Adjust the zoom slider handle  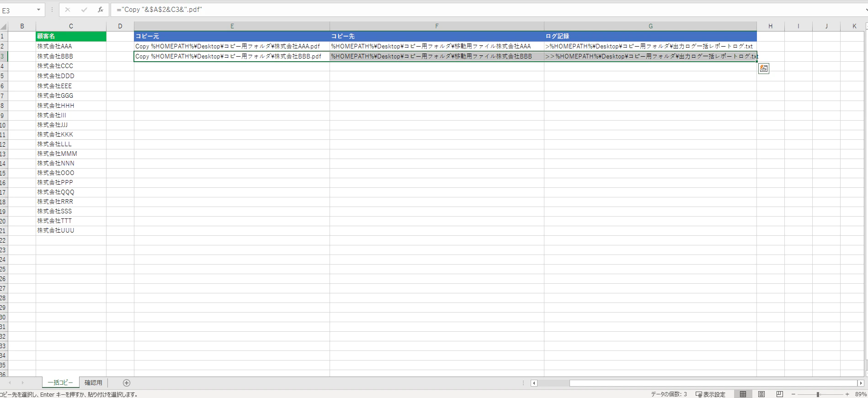pos(818,394)
